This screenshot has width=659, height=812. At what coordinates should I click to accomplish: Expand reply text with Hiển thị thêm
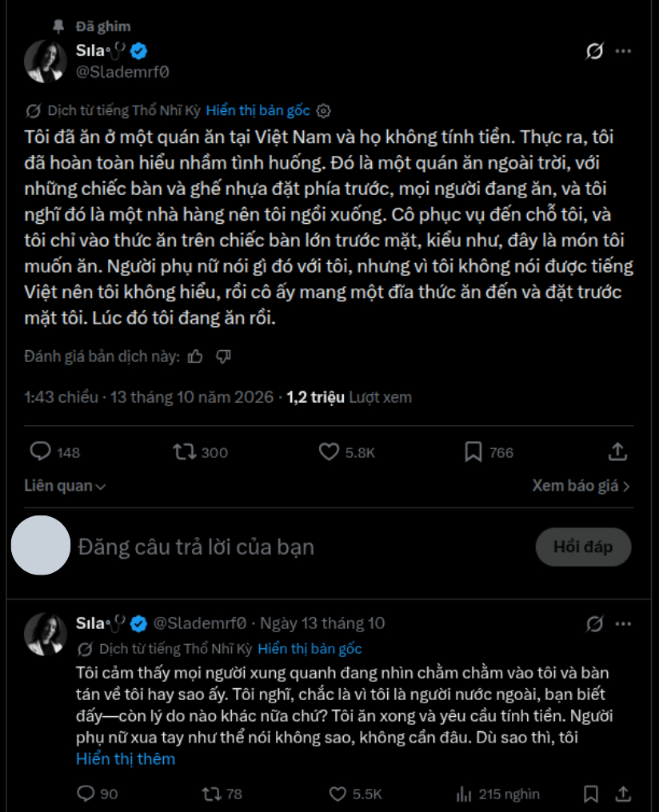pyautogui.click(x=126, y=758)
